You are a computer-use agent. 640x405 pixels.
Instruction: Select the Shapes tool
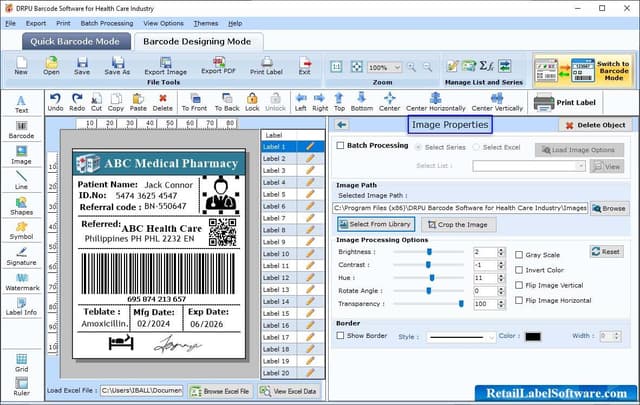21,203
